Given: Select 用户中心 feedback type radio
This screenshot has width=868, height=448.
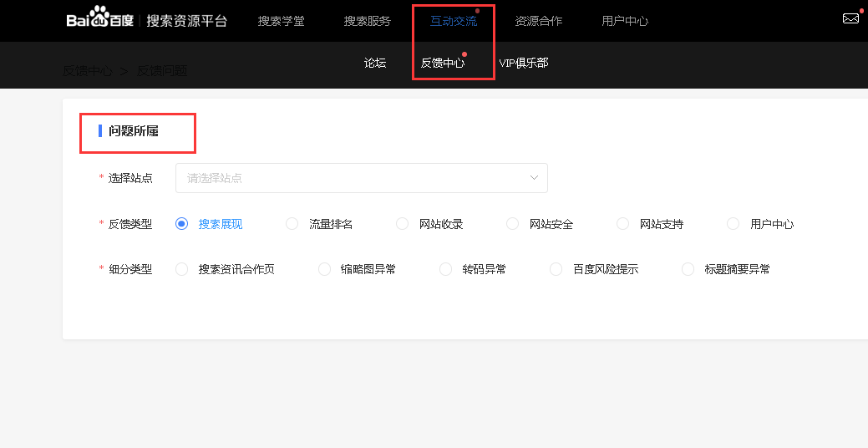Looking at the screenshot, I should tap(733, 224).
